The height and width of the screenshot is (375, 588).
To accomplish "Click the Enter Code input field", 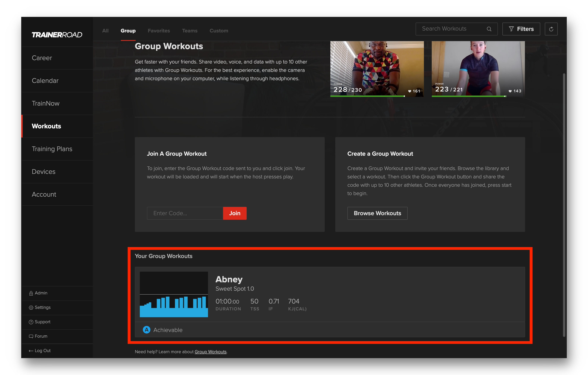I will [x=185, y=213].
